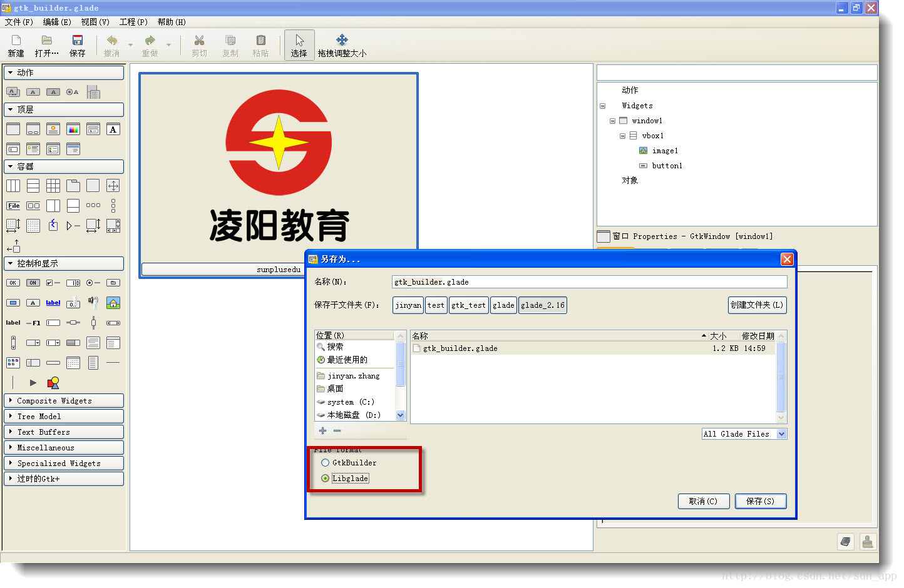This screenshot has height=588, width=904.
Task: Pick the colored shapes Drawing Area icon
Action: [x=53, y=382]
